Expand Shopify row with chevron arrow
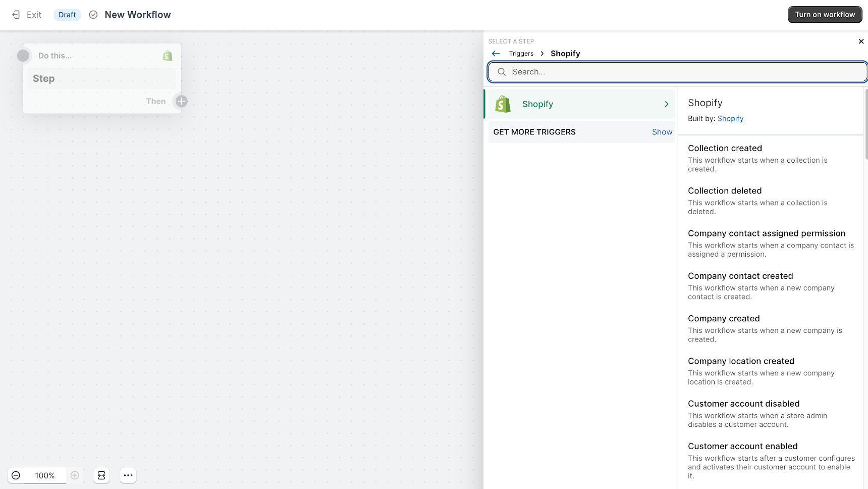 point(667,104)
